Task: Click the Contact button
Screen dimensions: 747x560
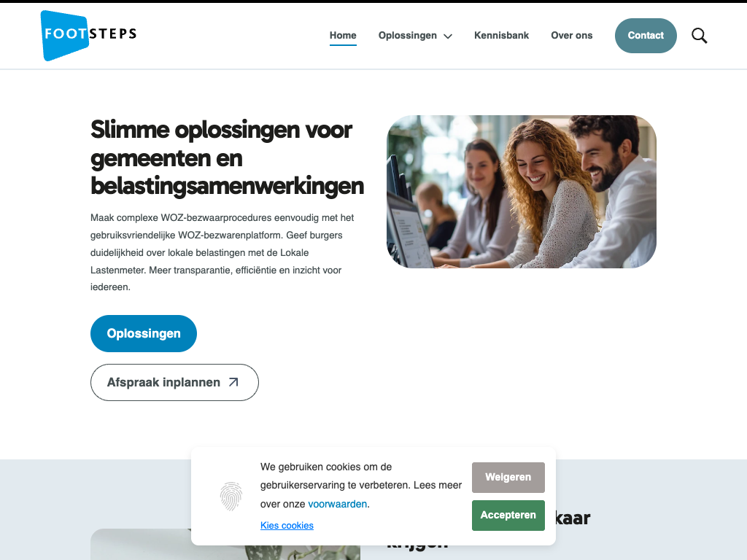Action: point(646,36)
